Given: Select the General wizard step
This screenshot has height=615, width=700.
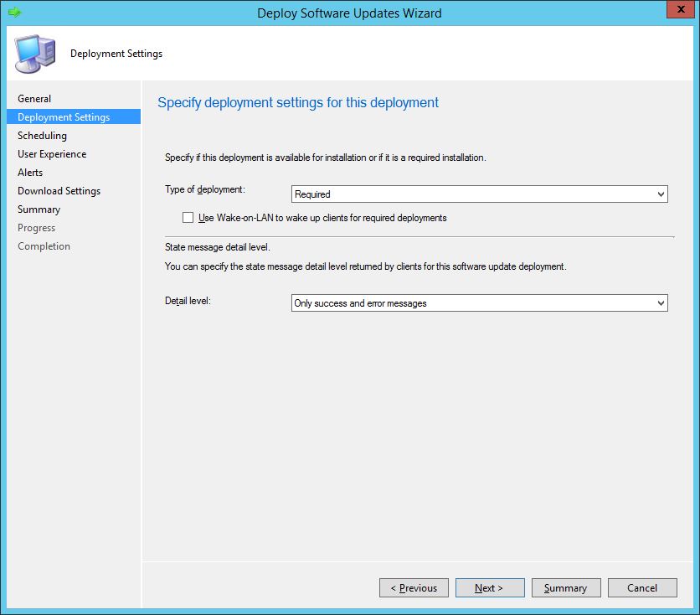Looking at the screenshot, I should coord(34,98).
